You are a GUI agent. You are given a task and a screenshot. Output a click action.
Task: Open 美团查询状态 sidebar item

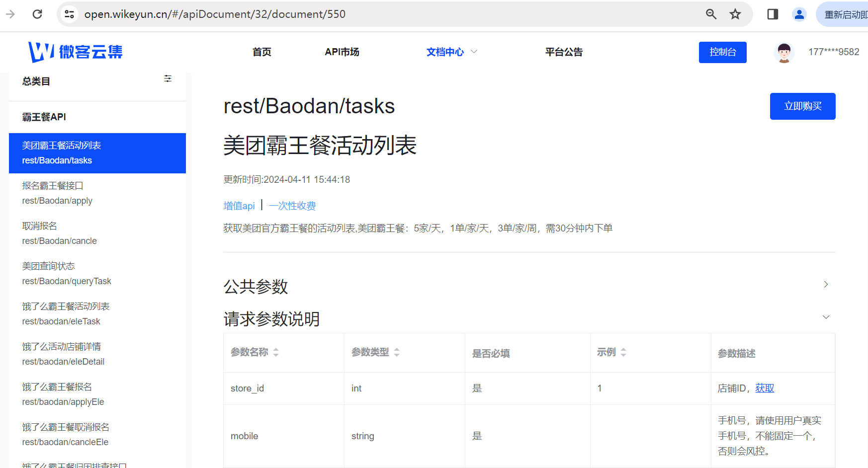click(97, 274)
